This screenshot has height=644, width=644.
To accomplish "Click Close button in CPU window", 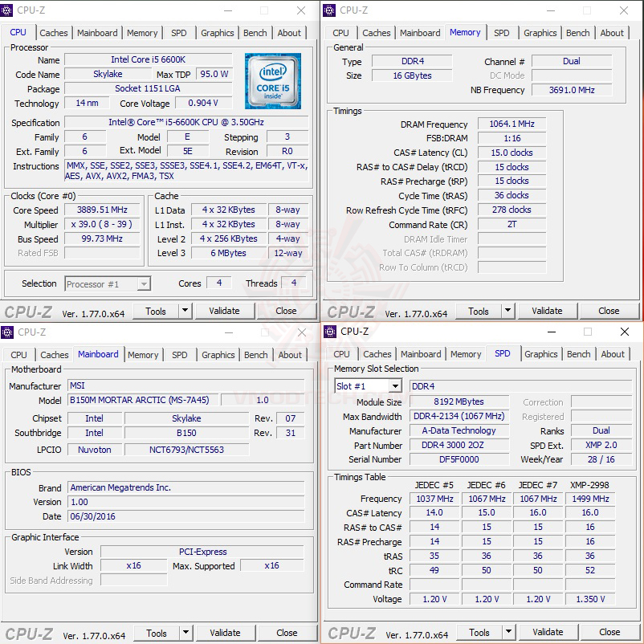I will (x=287, y=311).
